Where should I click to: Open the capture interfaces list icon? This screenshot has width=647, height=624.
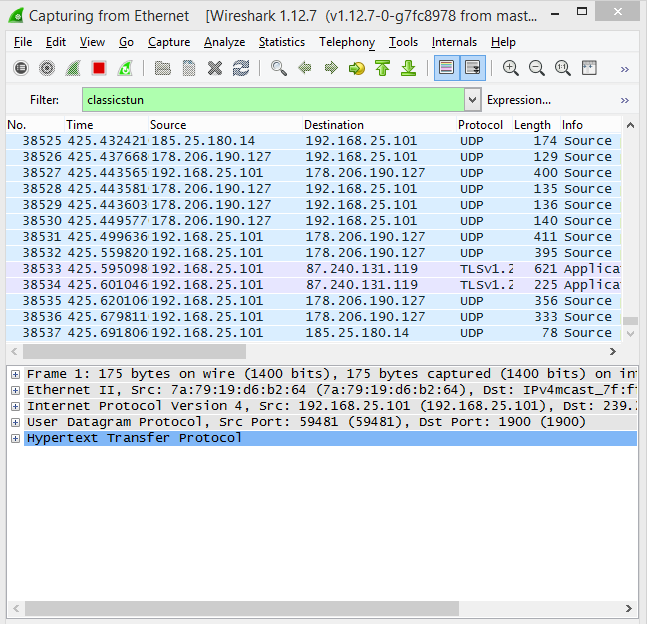[x=21, y=68]
